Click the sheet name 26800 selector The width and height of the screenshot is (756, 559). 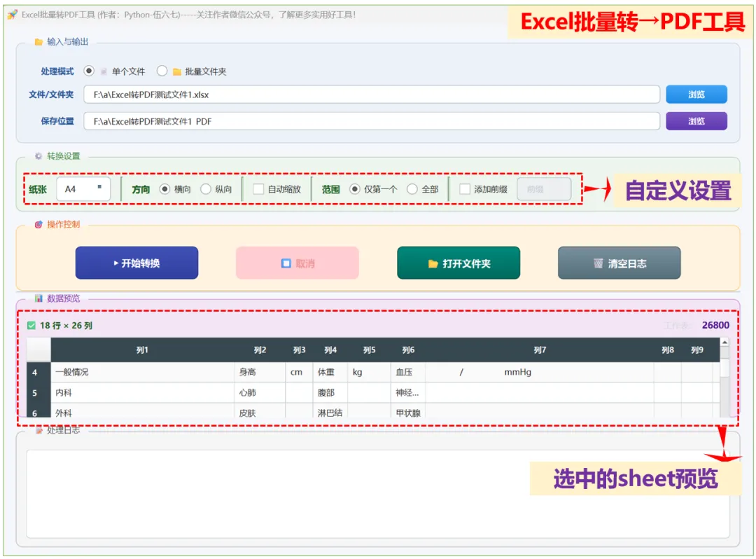tap(715, 325)
